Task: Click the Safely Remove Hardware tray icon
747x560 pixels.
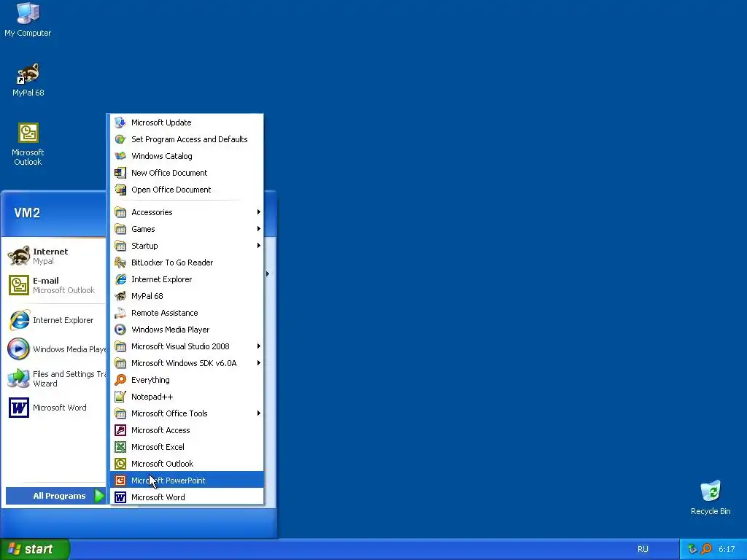Action: click(x=692, y=549)
